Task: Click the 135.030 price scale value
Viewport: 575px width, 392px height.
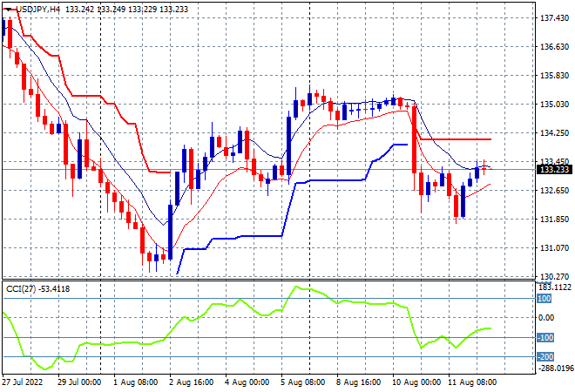Action: [x=554, y=105]
